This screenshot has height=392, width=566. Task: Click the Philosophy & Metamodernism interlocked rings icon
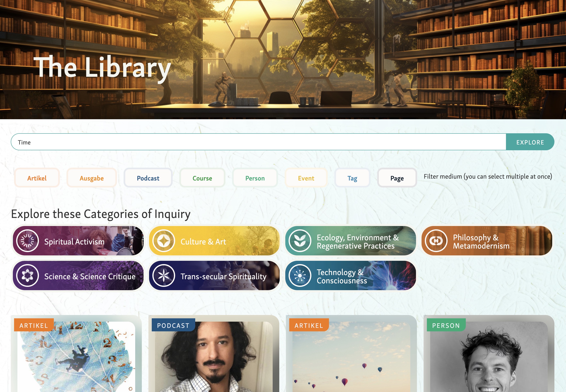tap(436, 241)
